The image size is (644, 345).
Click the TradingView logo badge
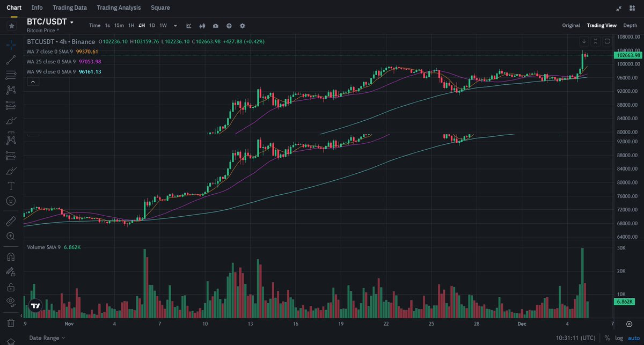point(36,306)
